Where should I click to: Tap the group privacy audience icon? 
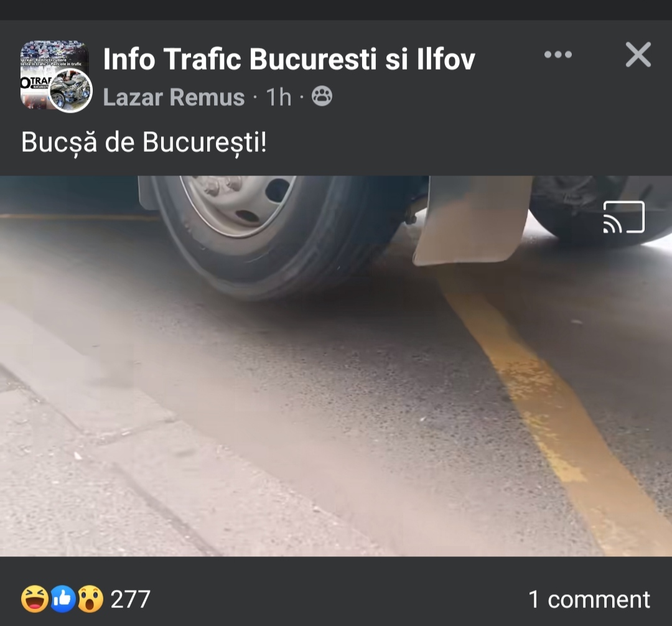click(322, 96)
